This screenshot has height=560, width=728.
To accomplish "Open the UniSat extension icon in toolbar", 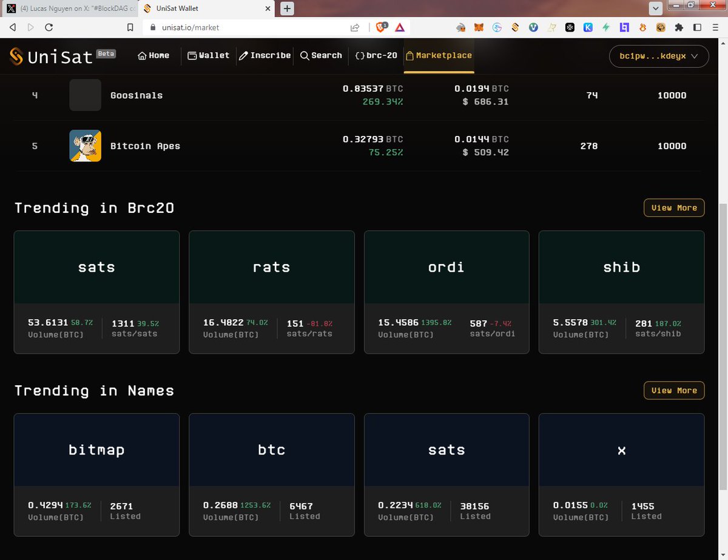I will coord(515,27).
